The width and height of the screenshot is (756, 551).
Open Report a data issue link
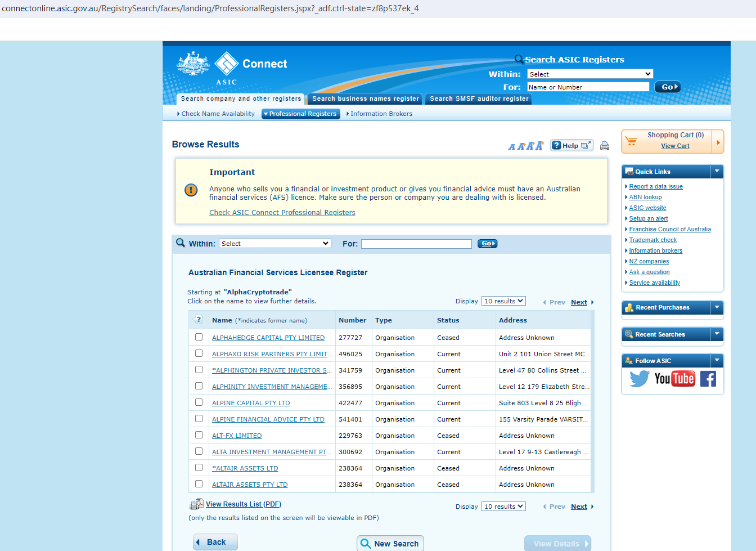pos(656,186)
